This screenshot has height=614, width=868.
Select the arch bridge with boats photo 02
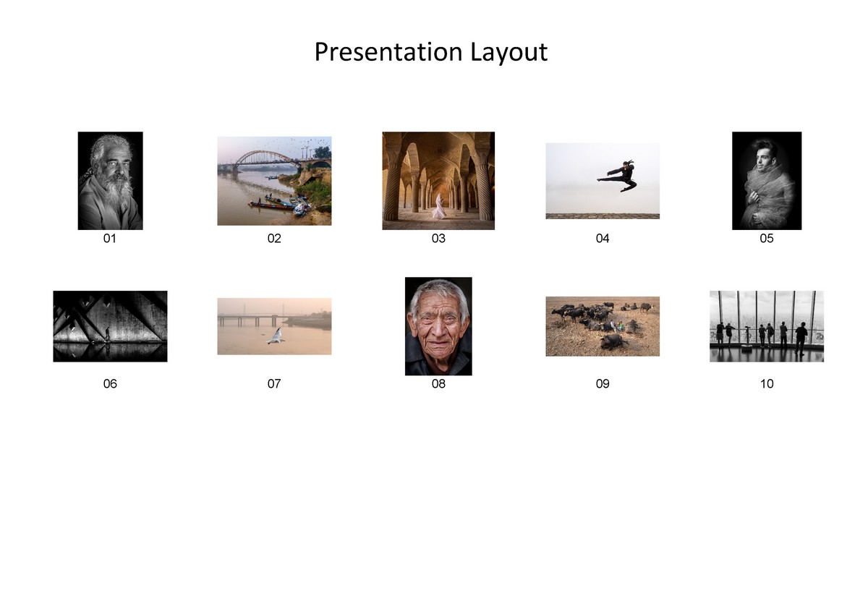[274, 178]
